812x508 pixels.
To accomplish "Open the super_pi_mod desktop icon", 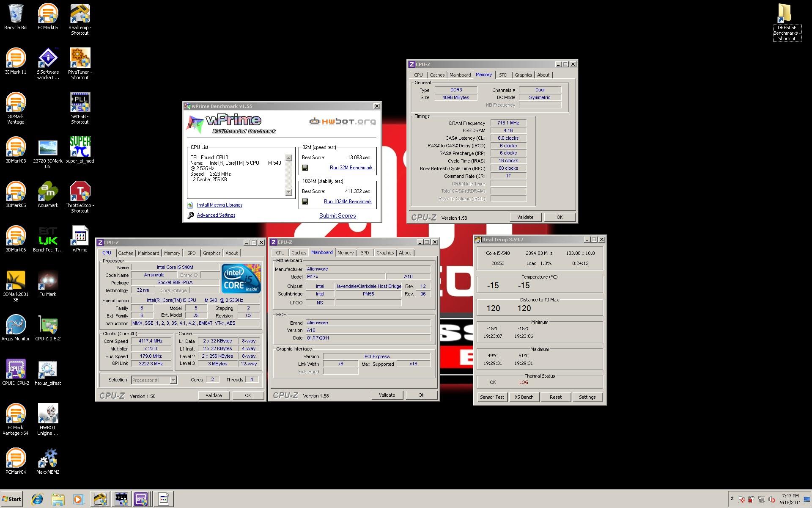I will tap(80, 150).
